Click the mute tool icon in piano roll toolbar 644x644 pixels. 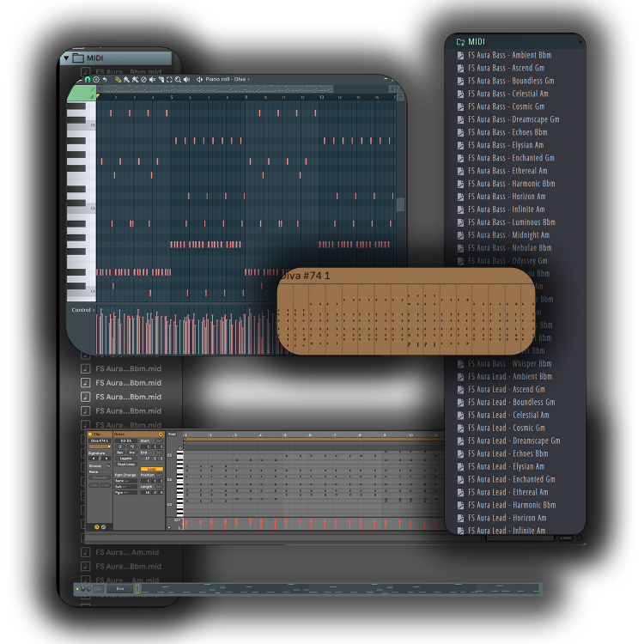point(152,79)
